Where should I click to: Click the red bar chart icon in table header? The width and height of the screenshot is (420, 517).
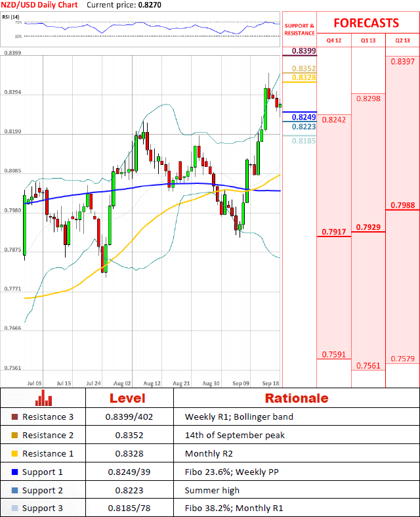pos(43,397)
